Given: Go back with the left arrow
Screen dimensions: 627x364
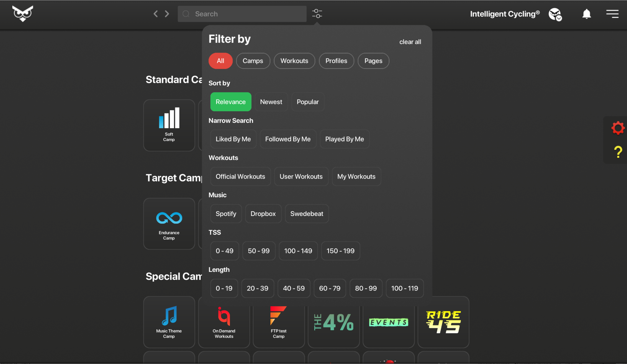Looking at the screenshot, I should [155, 14].
